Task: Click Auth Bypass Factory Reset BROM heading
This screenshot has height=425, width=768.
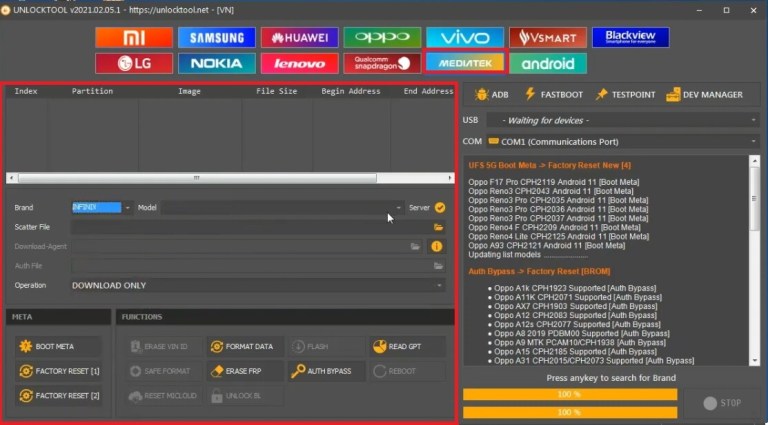Action: [539, 271]
